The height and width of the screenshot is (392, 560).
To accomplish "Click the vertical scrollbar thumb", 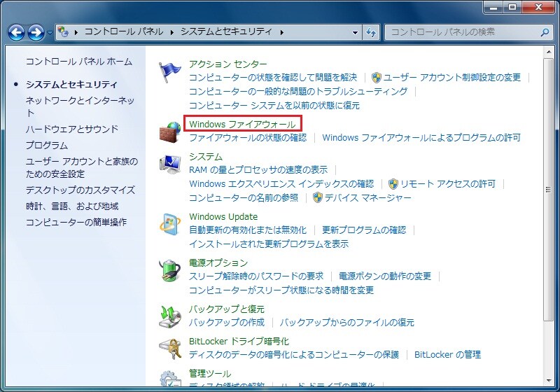I will [548, 189].
